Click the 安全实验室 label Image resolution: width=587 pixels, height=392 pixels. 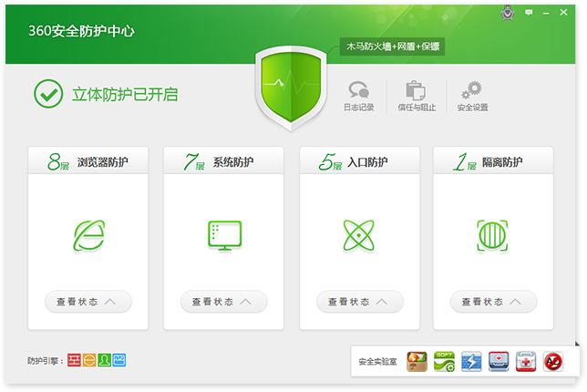377,362
